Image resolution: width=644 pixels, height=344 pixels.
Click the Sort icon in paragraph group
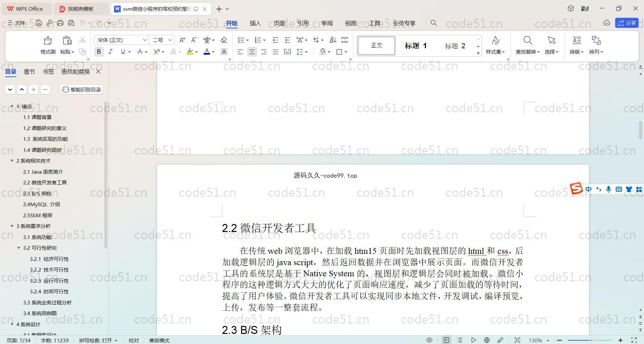[333, 40]
